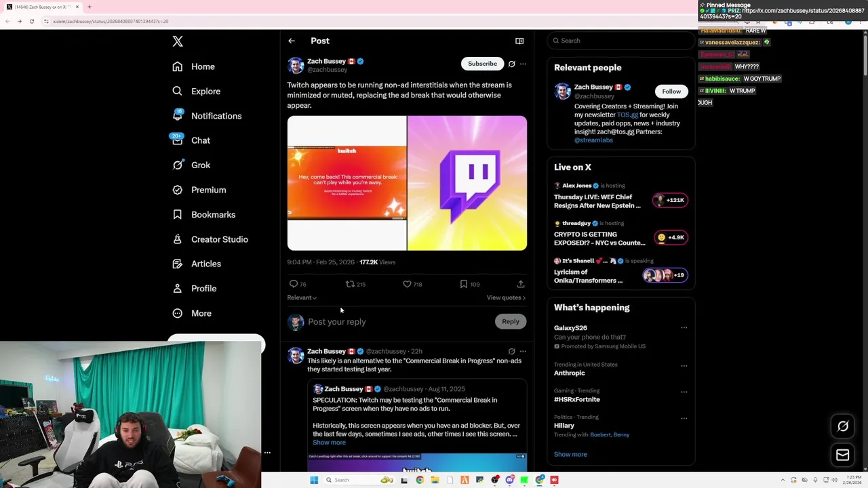Viewport: 868px width, 488px height.
Task: Open the Explore page
Action: pyautogui.click(x=196, y=91)
